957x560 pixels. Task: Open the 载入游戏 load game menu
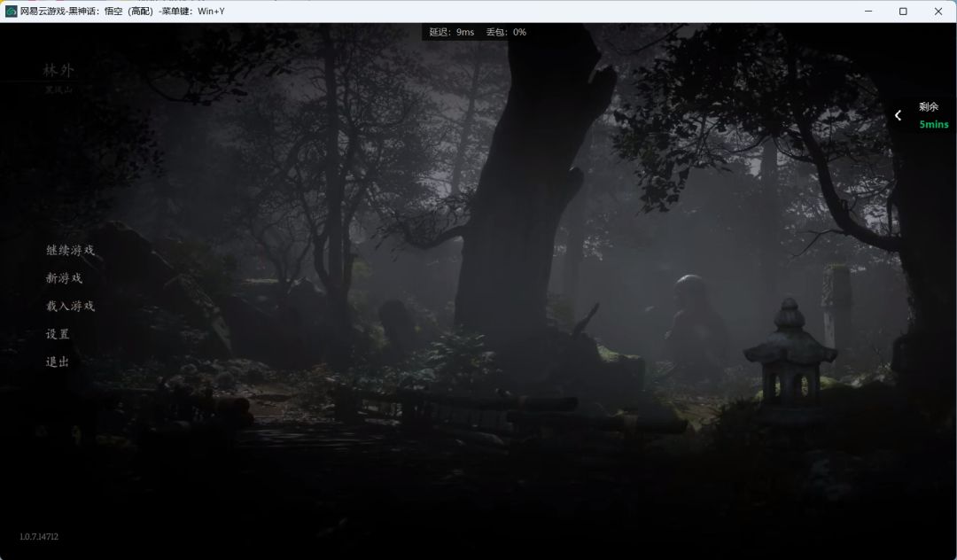click(70, 307)
